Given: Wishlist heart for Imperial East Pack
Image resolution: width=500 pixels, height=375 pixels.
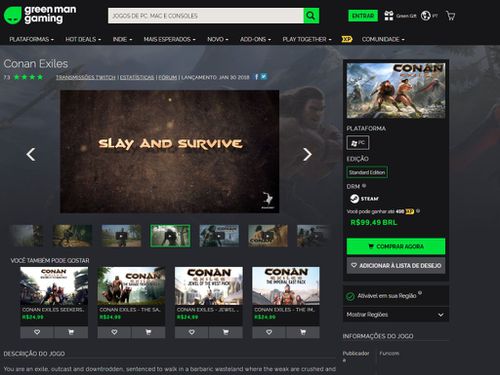Looking at the screenshot, I should click(269, 332).
